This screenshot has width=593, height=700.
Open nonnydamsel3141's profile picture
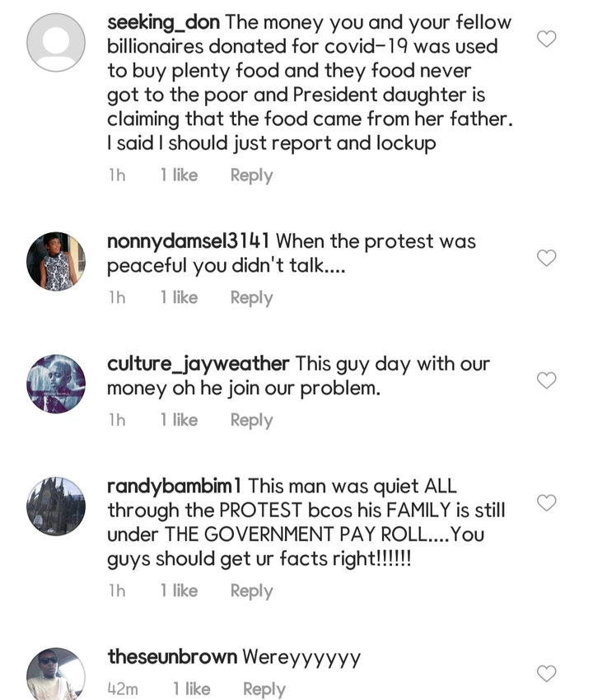click(x=56, y=261)
